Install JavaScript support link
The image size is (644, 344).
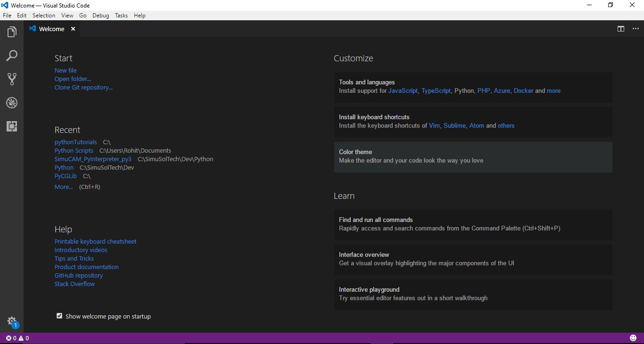(403, 90)
